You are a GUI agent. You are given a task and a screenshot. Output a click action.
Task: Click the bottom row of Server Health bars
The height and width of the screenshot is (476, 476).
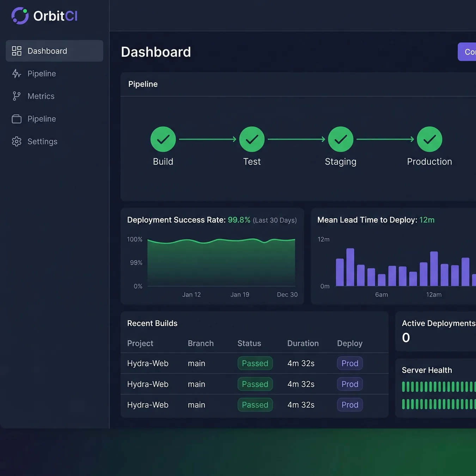tap(439, 404)
